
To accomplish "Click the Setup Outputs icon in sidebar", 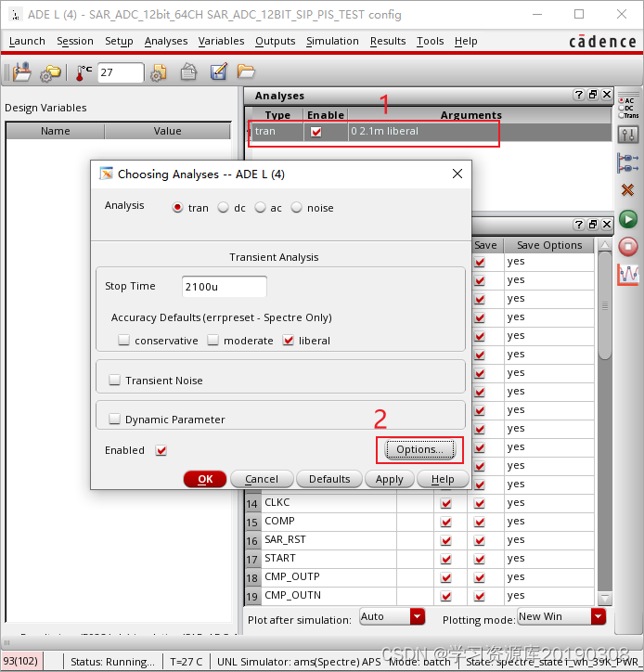I will pyautogui.click(x=628, y=163).
